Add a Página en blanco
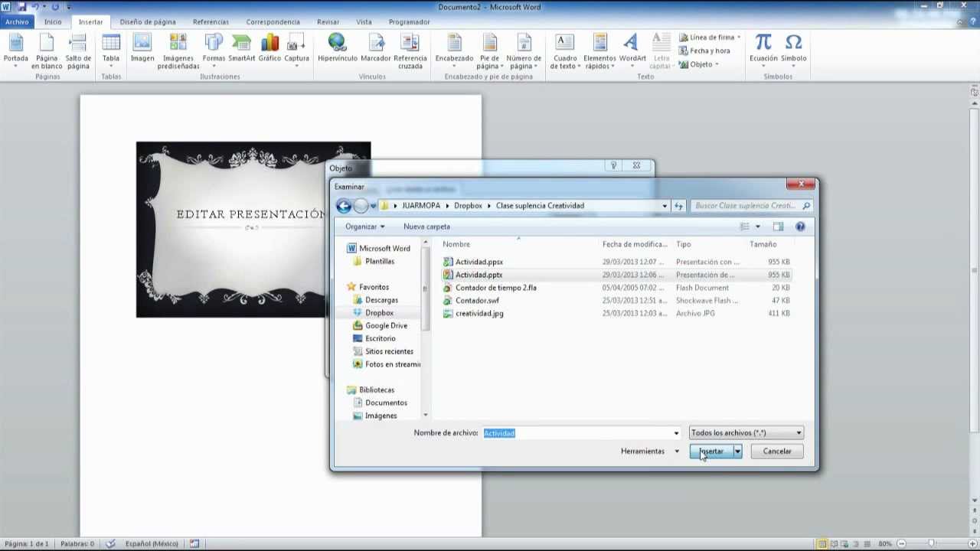The image size is (980, 551). click(47, 51)
